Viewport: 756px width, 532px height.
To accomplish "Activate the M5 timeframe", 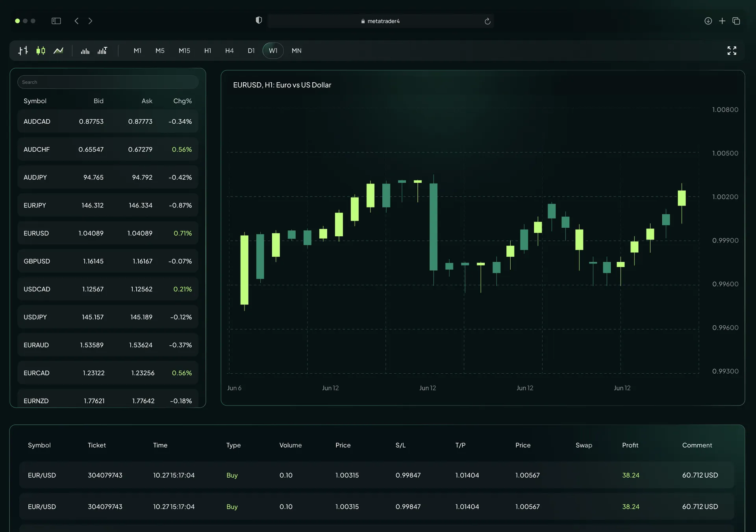I will pyautogui.click(x=160, y=50).
